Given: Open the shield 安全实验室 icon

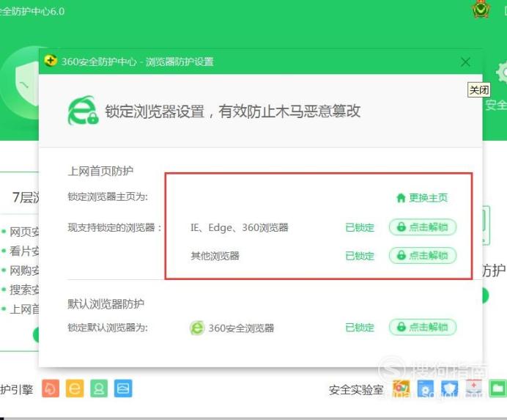Looking at the screenshot, I should pyautogui.click(x=450, y=388).
